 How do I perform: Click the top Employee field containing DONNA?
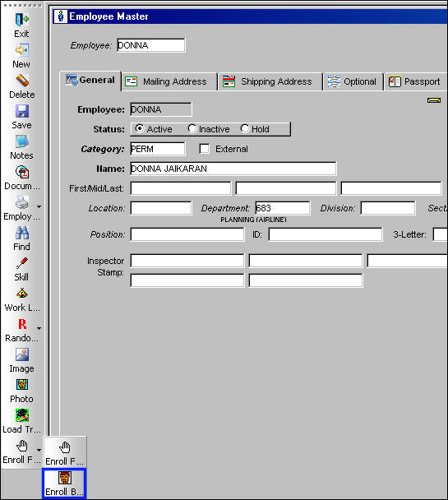tap(150, 45)
